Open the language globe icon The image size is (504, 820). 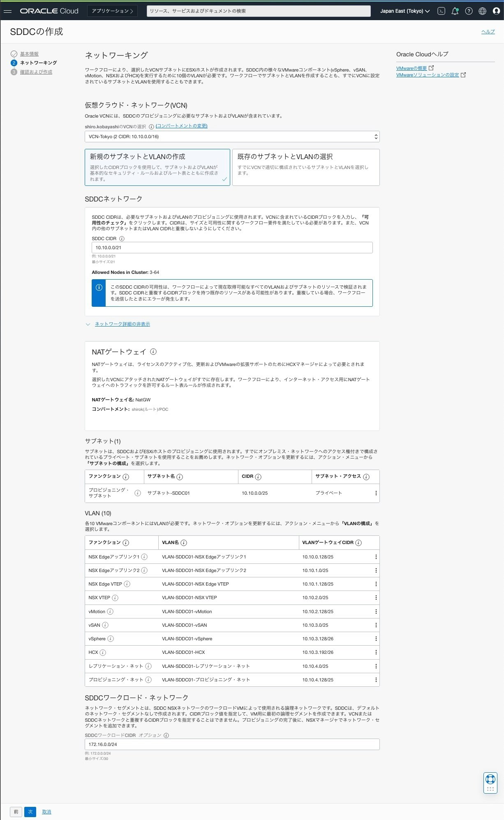pyautogui.click(x=483, y=11)
